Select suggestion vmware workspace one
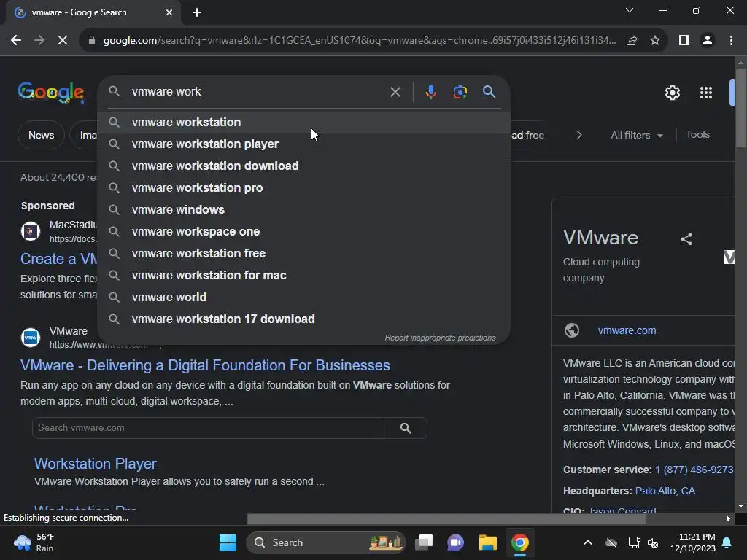Screen dimensions: 747x560 click(x=303, y=231)
